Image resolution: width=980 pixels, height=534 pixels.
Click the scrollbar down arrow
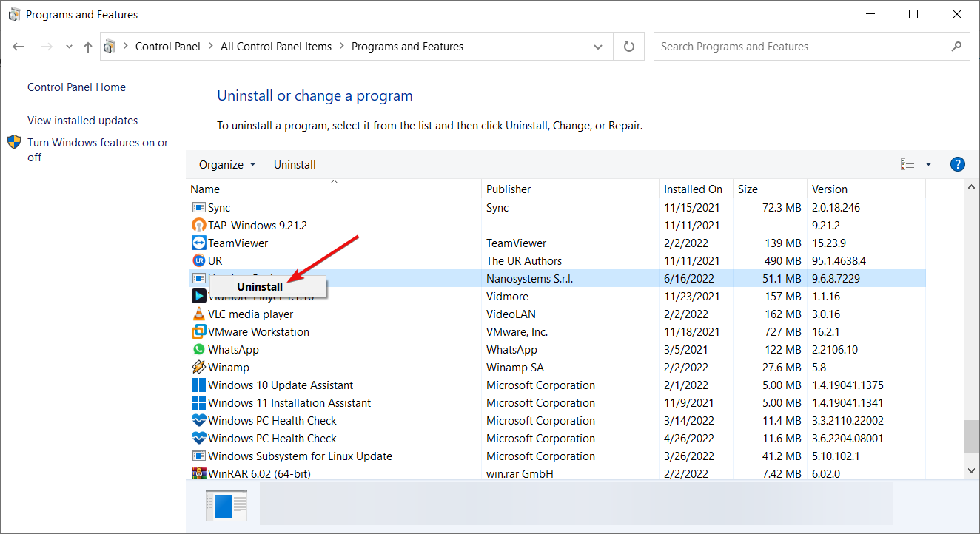pos(971,470)
